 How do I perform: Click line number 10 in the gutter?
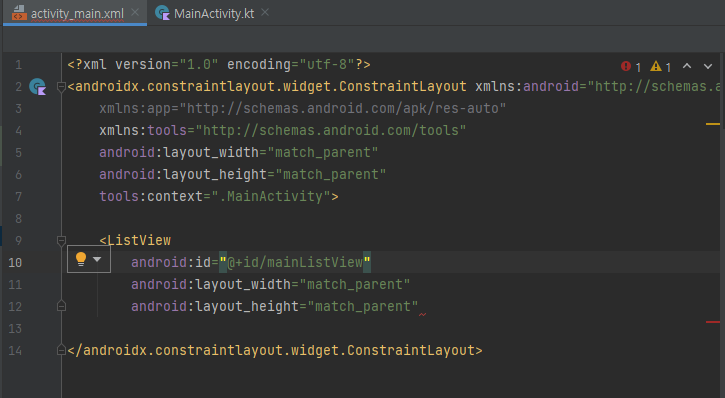(x=15, y=263)
